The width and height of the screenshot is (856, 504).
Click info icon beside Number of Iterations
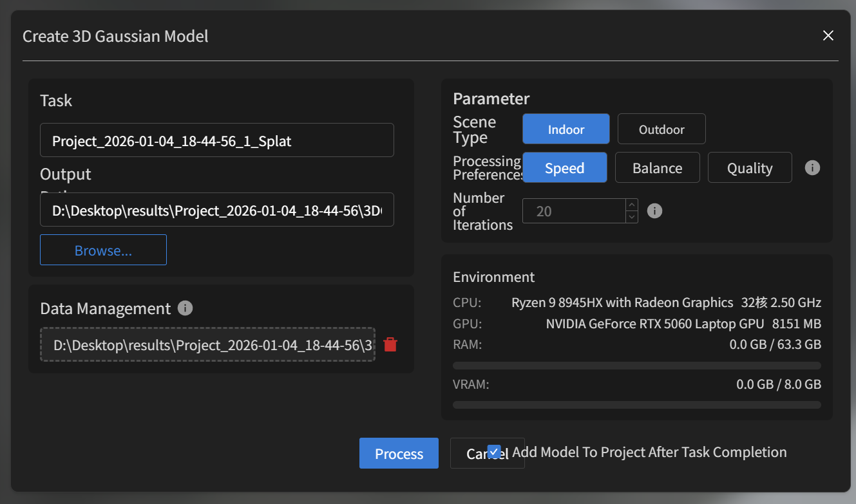click(654, 211)
